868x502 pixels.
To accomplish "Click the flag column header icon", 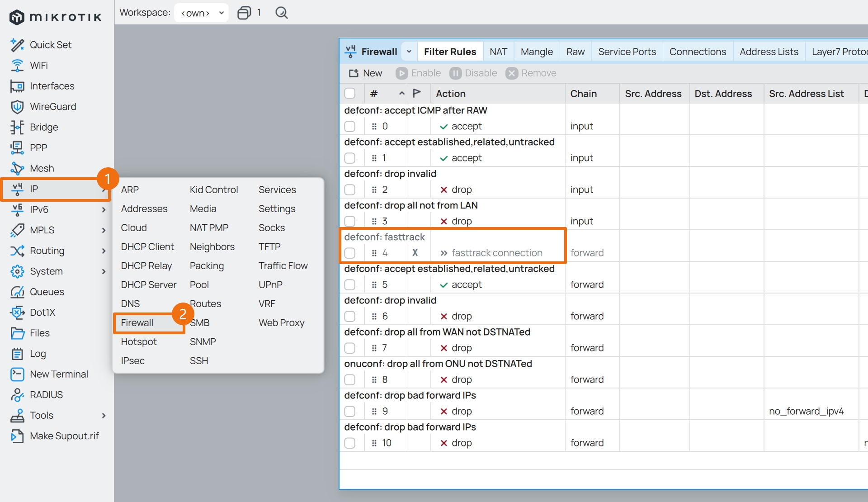I will click(417, 93).
